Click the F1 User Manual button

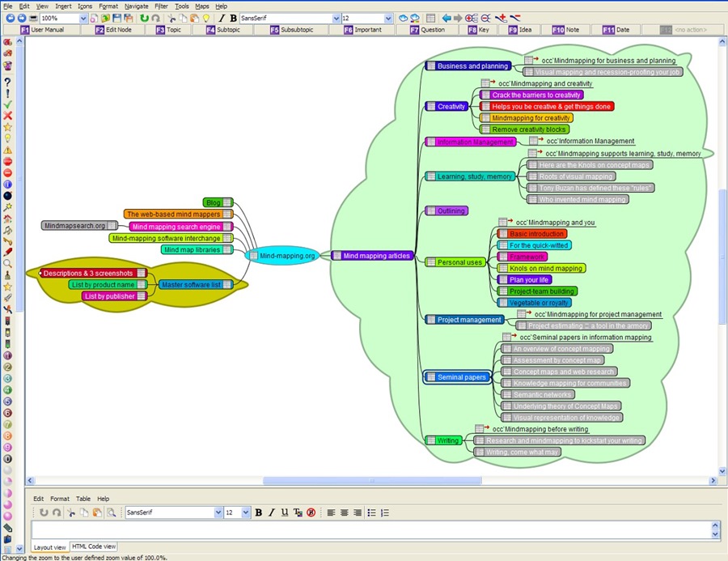[x=42, y=30]
